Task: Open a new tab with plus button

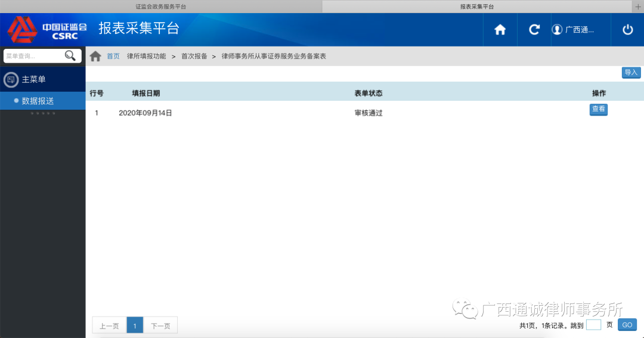Action: pos(638,7)
